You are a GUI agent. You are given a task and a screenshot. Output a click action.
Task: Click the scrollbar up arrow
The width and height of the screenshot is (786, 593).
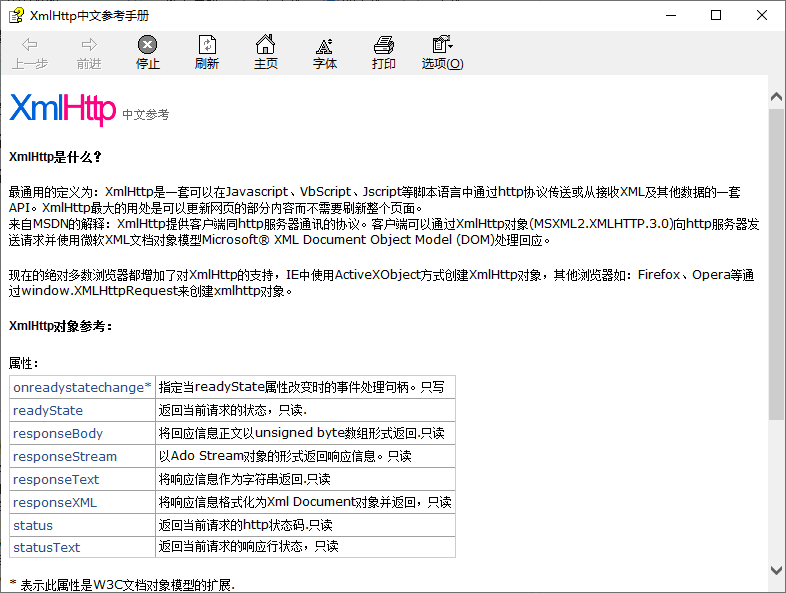[776, 96]
